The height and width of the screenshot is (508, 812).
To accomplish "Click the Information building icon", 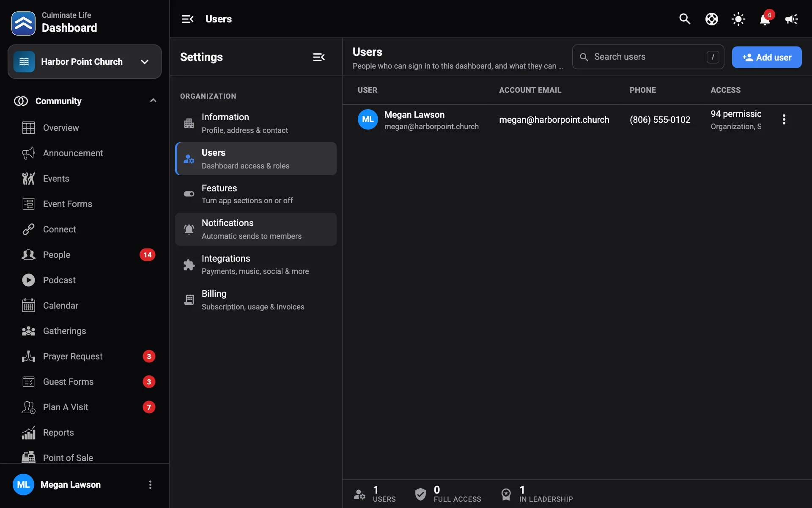I will (x=189, y=123).
